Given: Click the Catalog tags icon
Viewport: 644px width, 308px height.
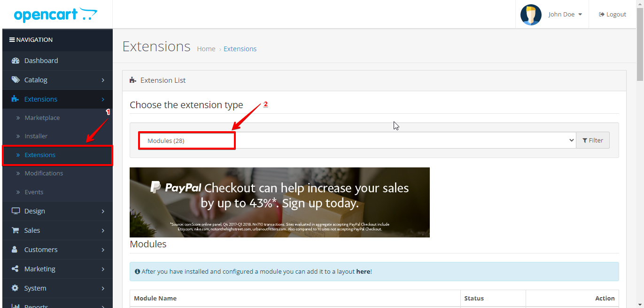Looking at the screenshot, I should tap(16, 80).
